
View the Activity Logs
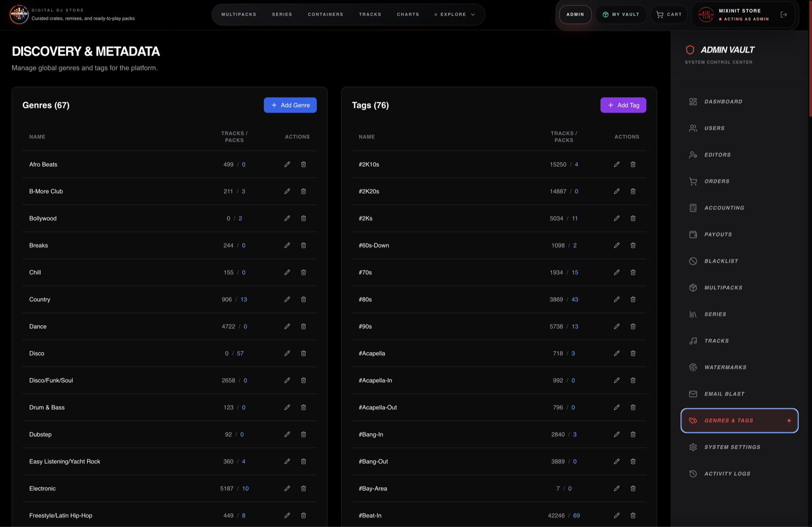[x=727, y=473]
